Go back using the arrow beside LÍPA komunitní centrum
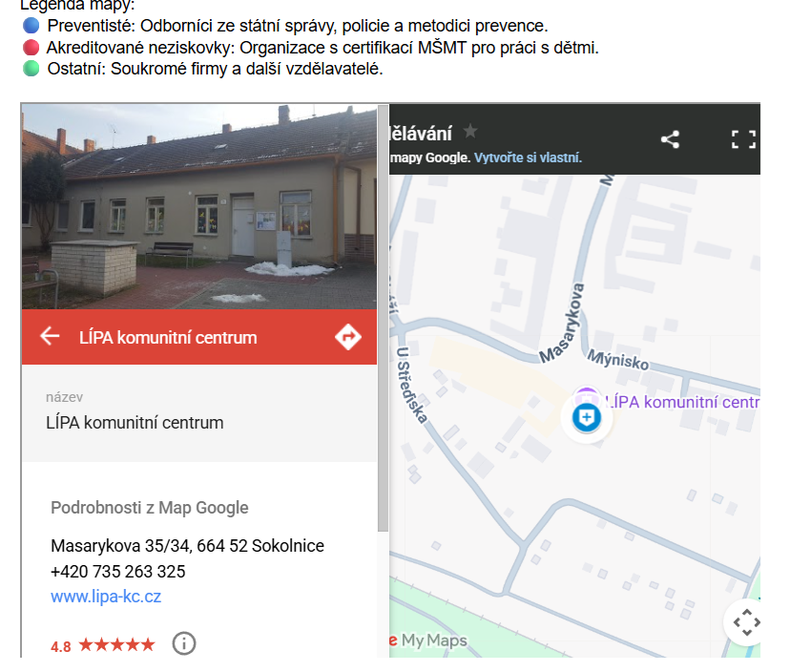789x672 pixels. pyautogui.click(x=50, y=336)
